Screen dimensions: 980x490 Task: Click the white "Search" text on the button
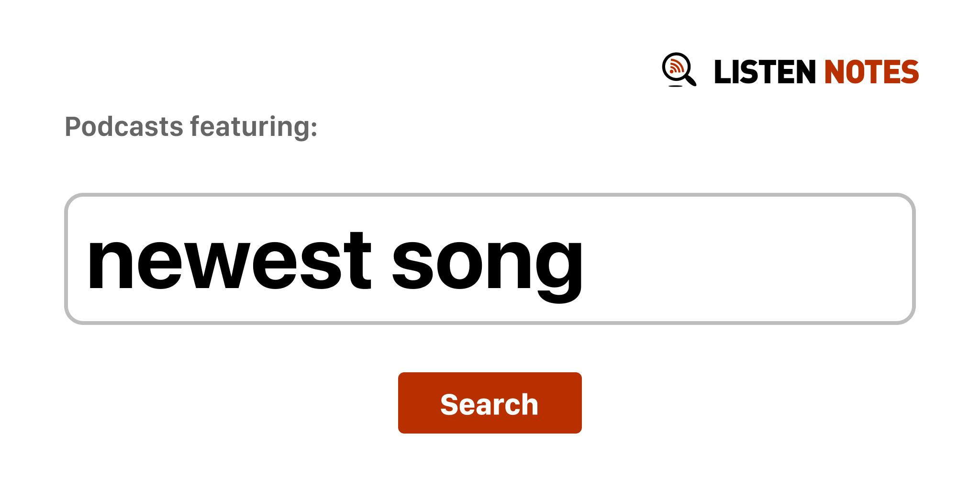(489, 404)
